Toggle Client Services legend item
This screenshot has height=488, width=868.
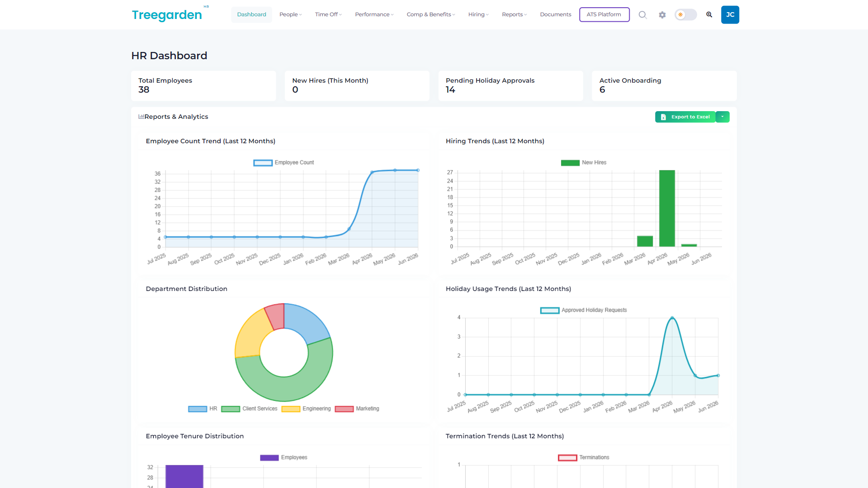pyautogui.click(x=249, y=409)
